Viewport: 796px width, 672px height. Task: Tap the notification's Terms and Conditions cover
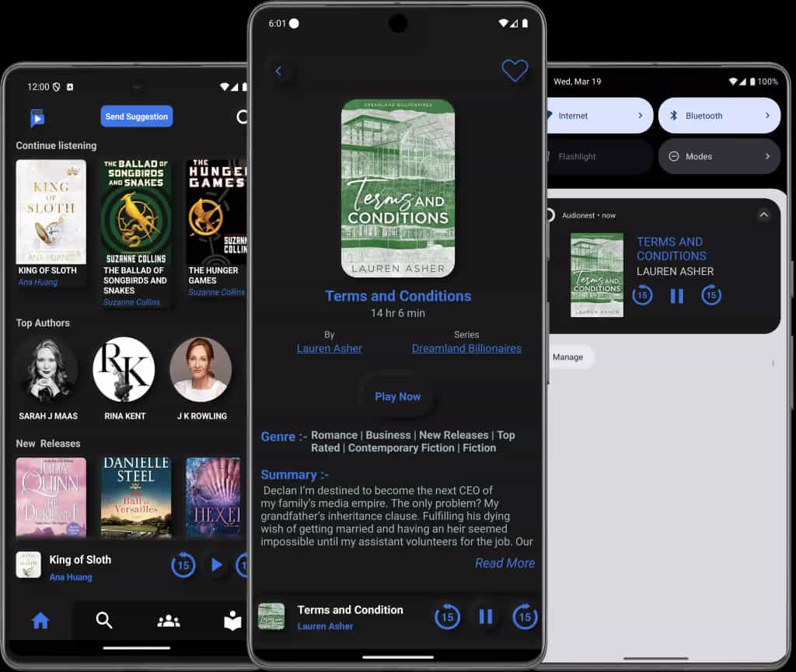click(x=597, y=275)
